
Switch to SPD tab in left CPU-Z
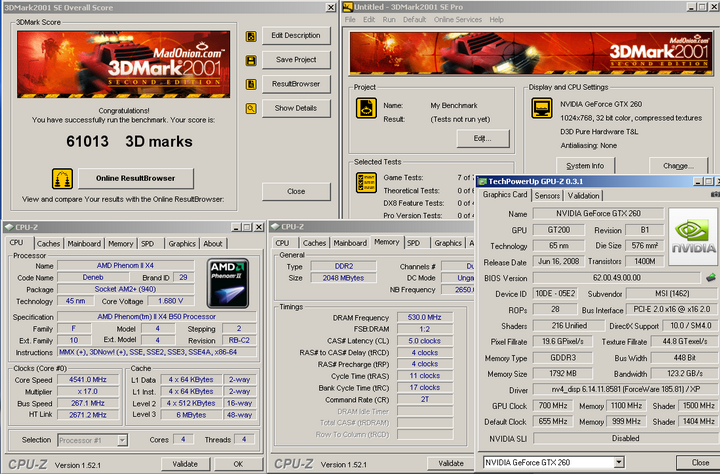pyautogui.click(x=148, y=244)
